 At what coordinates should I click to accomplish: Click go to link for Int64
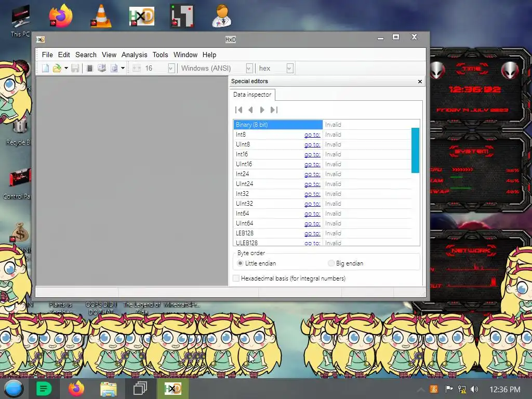point(312,214)
